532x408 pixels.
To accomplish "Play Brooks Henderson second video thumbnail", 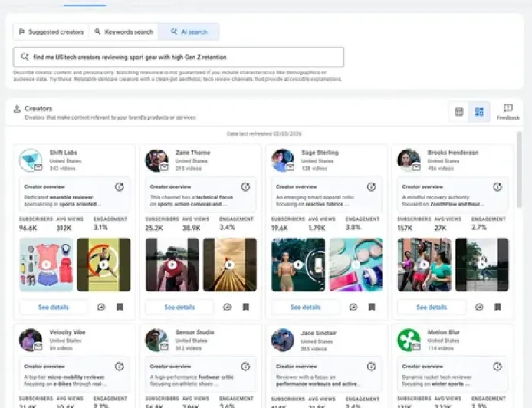I will coord(481,265).
